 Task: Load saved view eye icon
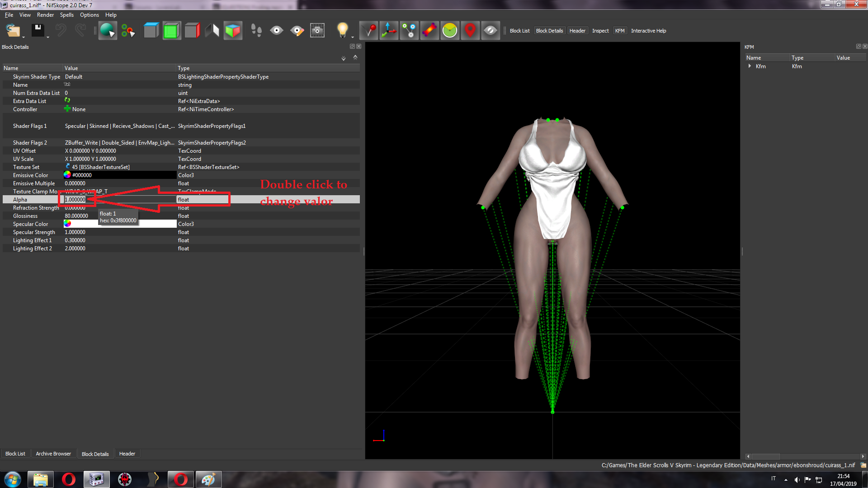(277, 31)
